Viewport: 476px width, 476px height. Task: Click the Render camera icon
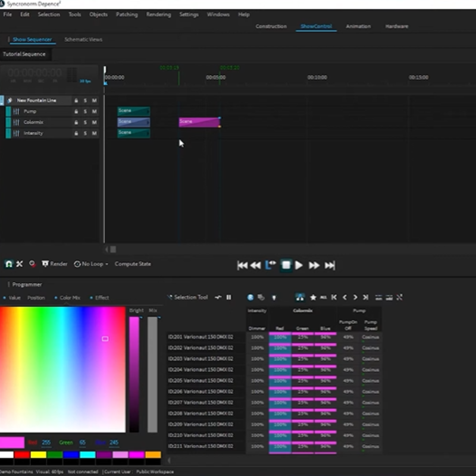coord(45,264)
